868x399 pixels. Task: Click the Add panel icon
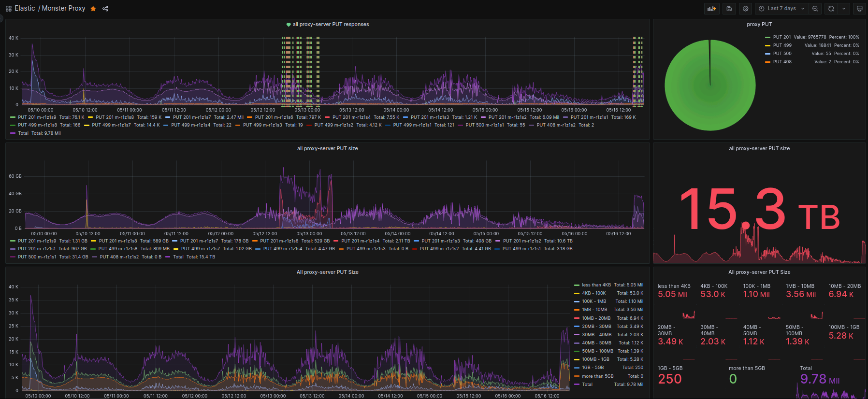coord(711,9)
